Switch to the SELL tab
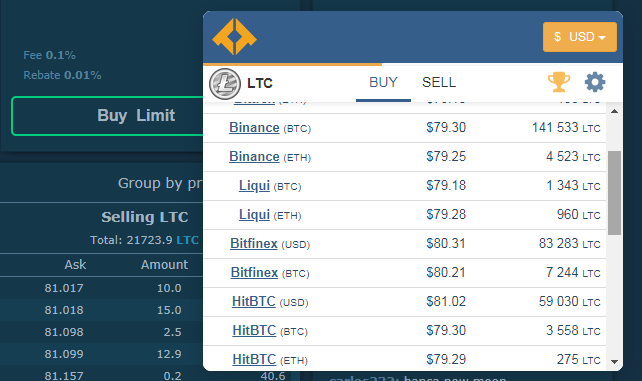This screenshot has height=381, width=642. 439,83
